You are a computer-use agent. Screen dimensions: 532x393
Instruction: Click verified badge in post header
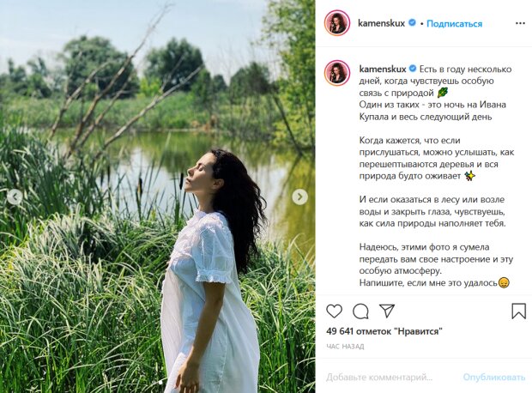point(412,22)
